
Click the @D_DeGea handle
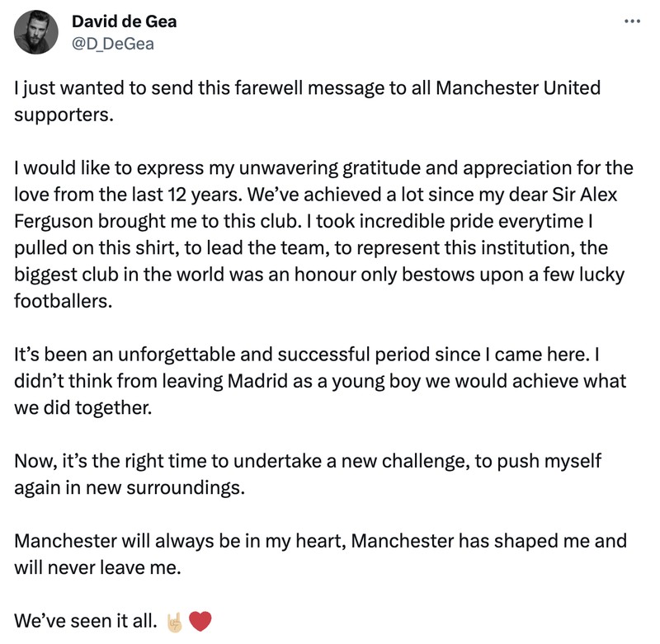[x=112, y=44]
